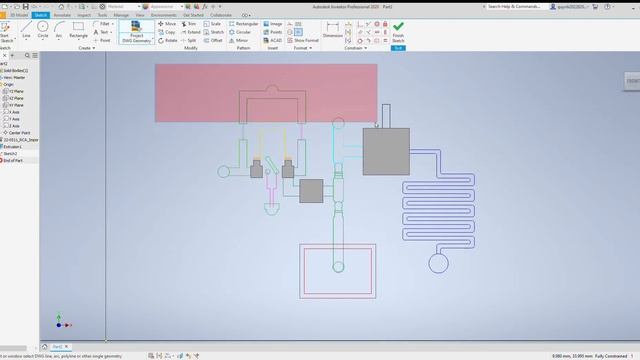Select End of Part in browser
Screen dimensions: 640x360
(13, 160)
